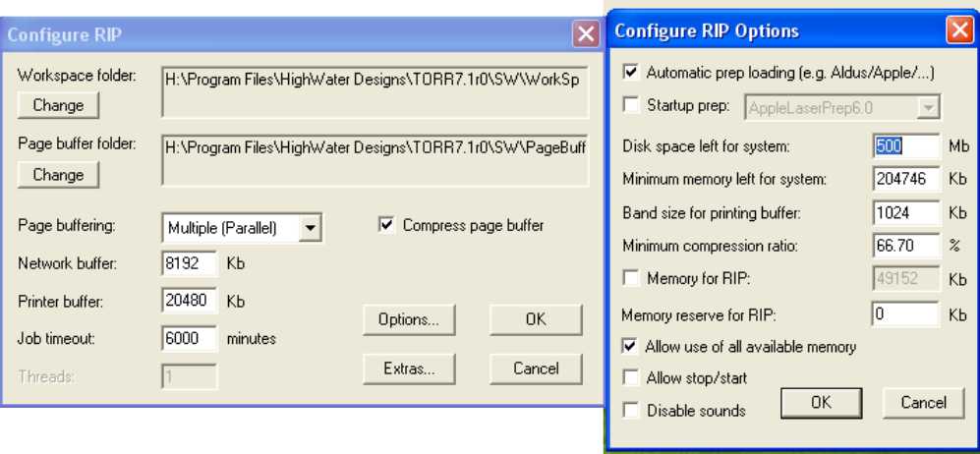Click Cancel in Configure RIP Options
This screenshot has height=454, width=980.
[924, 403]
